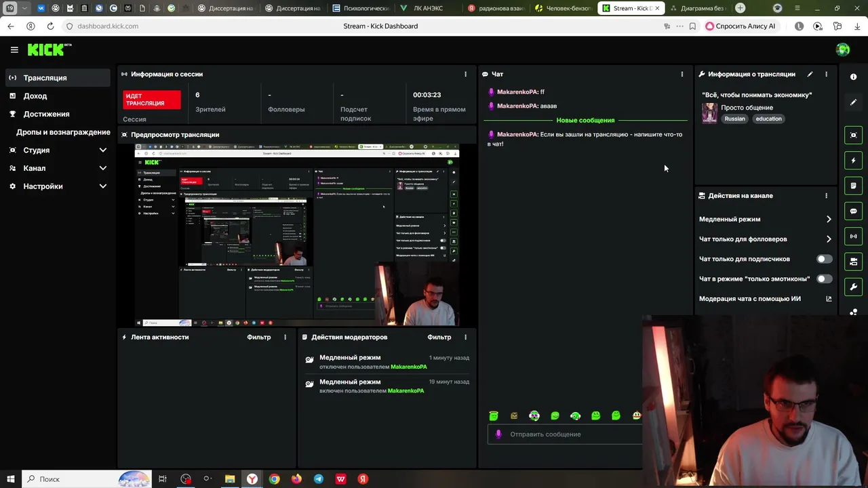Open the options menu of Информация о сессии panel
Viewport: 868px width, 488px height.
point(465,74)
